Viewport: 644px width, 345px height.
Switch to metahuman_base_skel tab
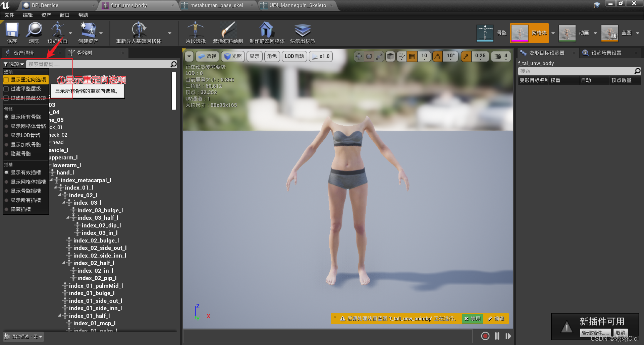(217, 5)
